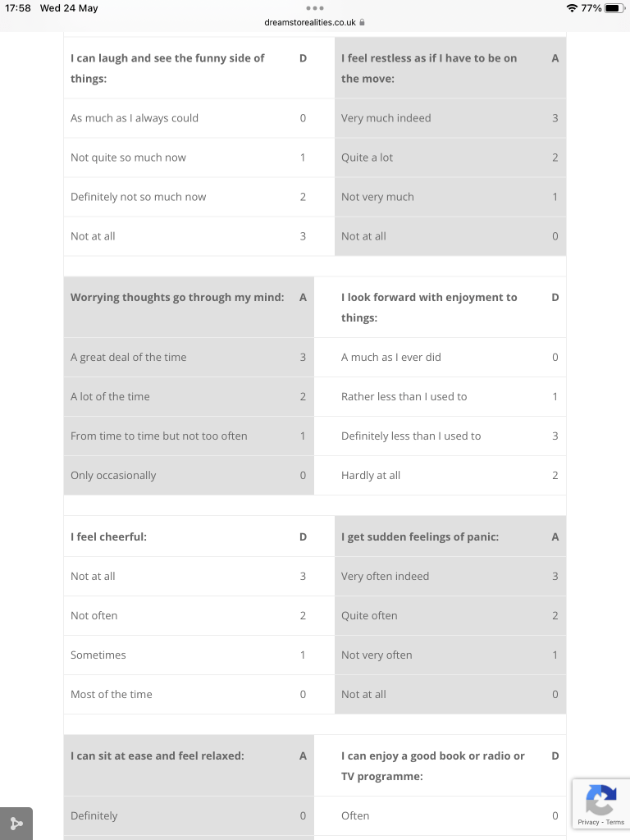Select 'As much as I always could' answer
The image size is (630, 840).
coord(135,118)
